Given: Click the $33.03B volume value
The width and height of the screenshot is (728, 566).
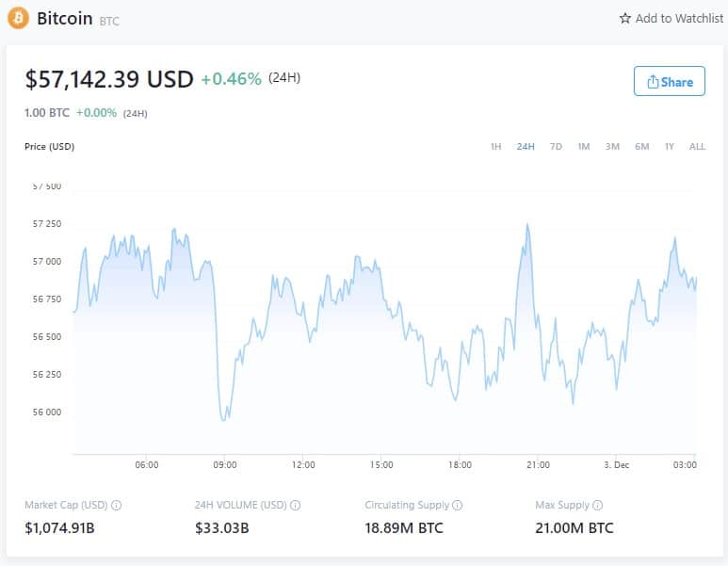Looking at the screenshot, I should pos(222,528).
